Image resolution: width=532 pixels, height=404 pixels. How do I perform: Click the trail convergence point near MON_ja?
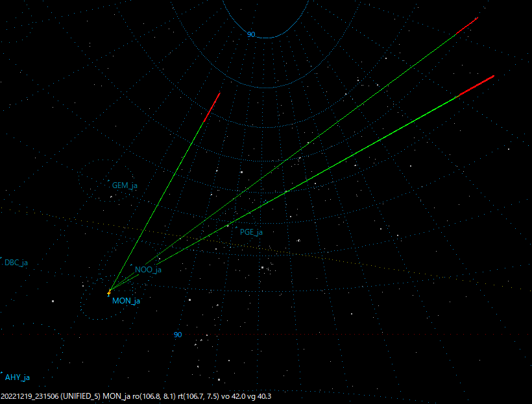click(112, 289)
